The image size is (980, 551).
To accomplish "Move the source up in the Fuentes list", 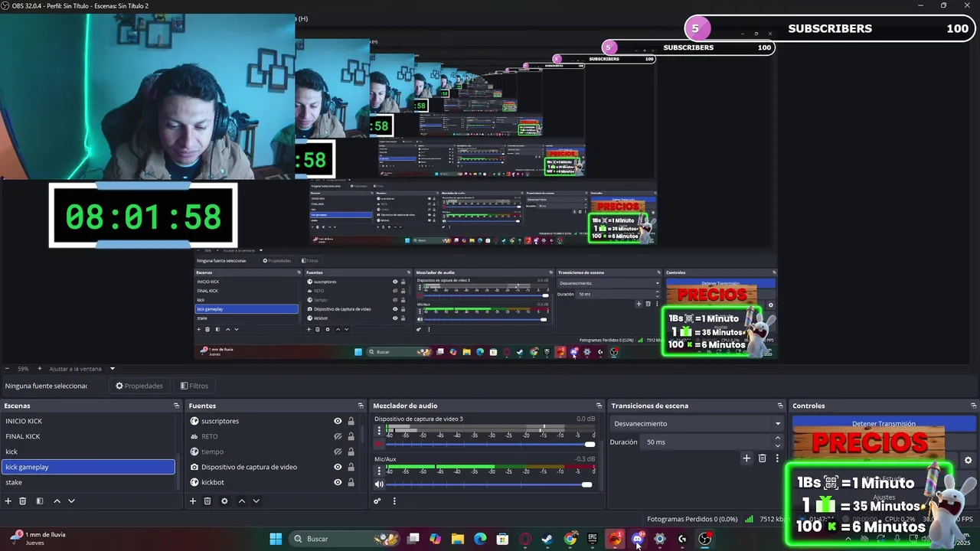I will click(241, 501).
